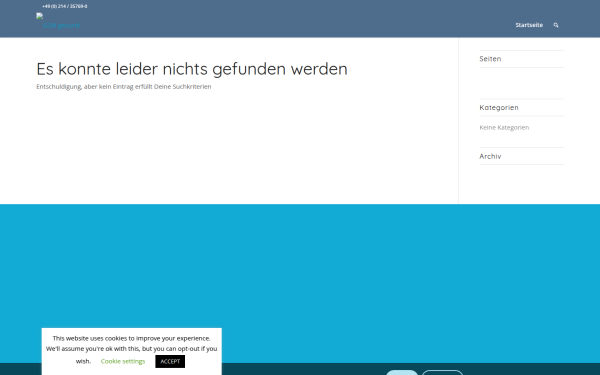Click the light blue filled pill button at bottom
The image size is (600, 375).
[402, 373]
